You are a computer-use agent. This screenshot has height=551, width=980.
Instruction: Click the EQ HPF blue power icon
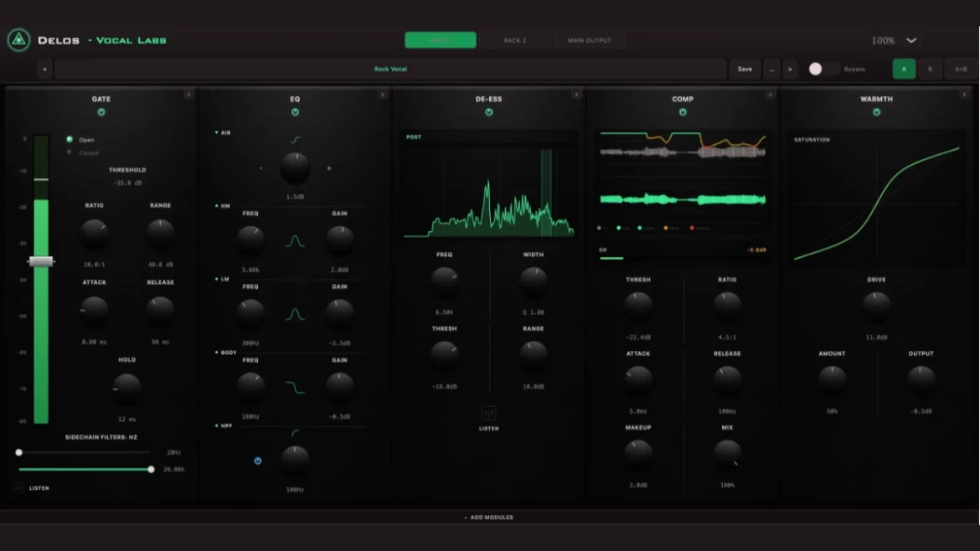[257, 461]
